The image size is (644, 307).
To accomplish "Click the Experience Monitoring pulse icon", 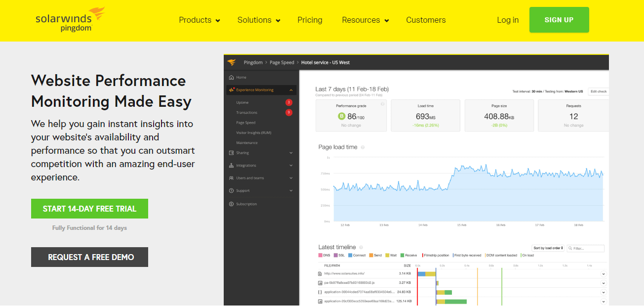I will [x=231, y=90].
